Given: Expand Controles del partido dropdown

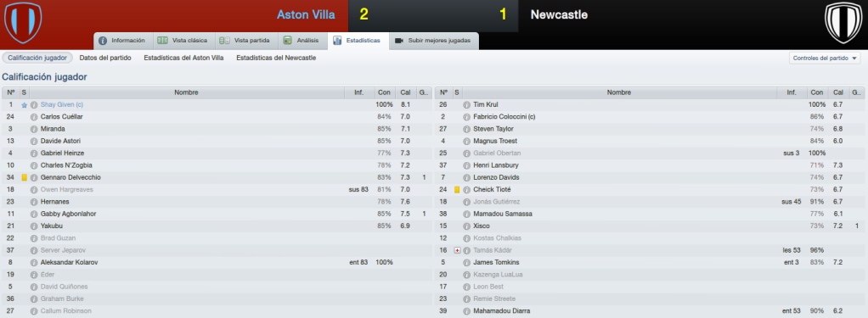Looking at the screenshot, I should (825, 58).
